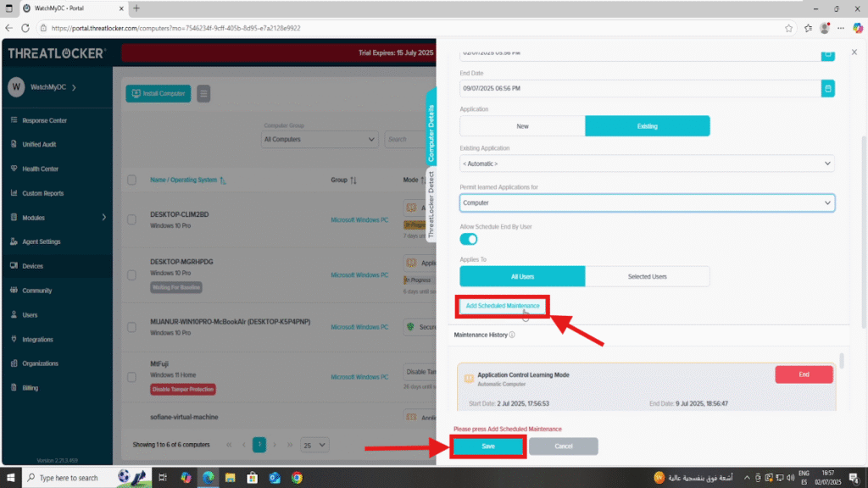The height and width of the screenshot is (488, 868).
Task: Save the maintenance settings
Action: pos(487,446)
